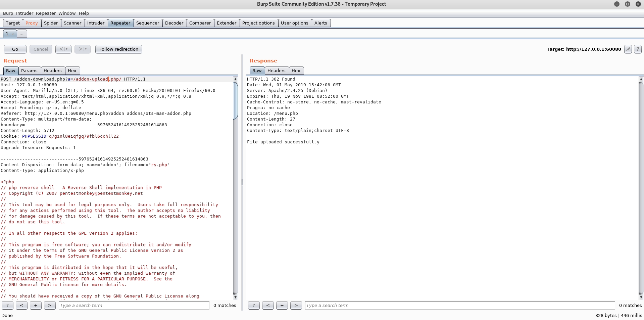Viewport: 644px width, 320px height.
Task: Select the request Headers tab
Action: click(53, 71)
